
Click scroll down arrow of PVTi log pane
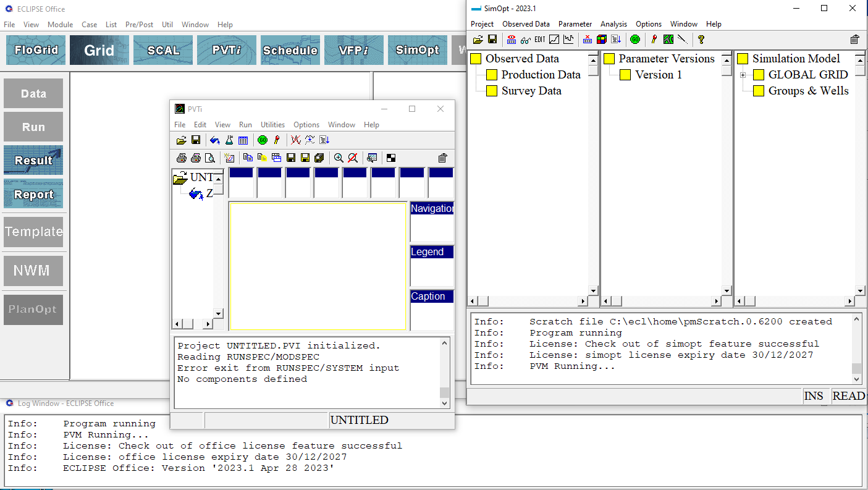[x=445, y=403]
